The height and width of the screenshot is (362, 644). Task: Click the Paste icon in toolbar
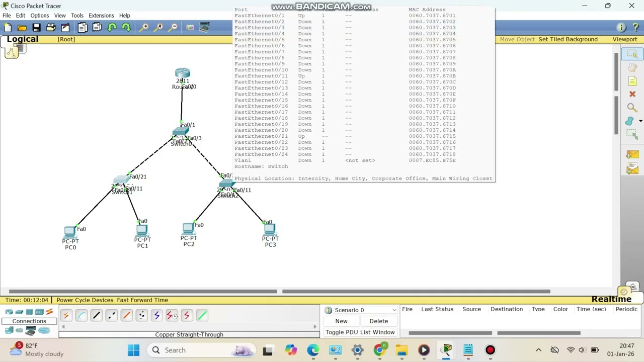[x=97, y=27]
